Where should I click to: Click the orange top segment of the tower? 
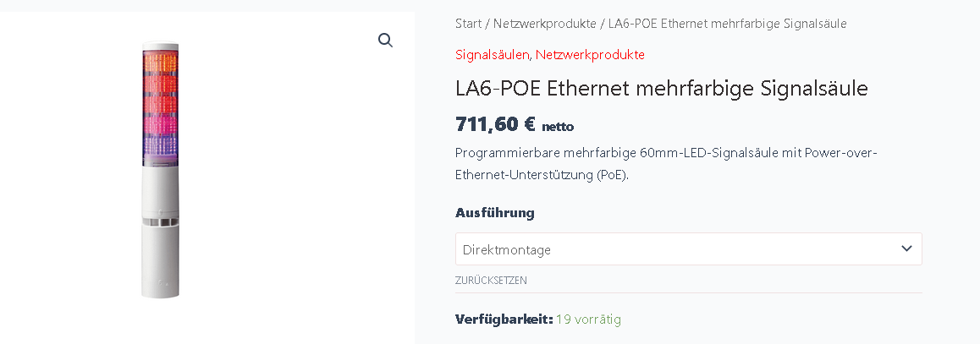160,63
